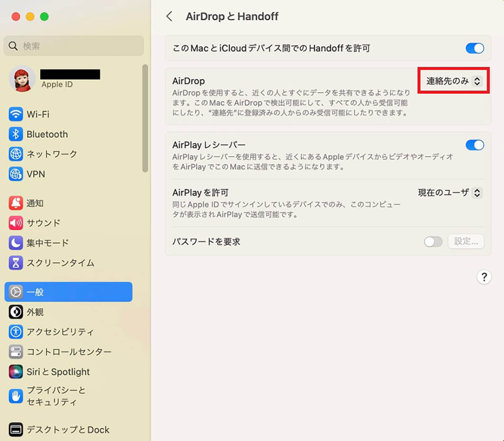Click the Apple ID avatar picture
The height and width of the screenshot is (441, 504).
click(x=22, y=79)
